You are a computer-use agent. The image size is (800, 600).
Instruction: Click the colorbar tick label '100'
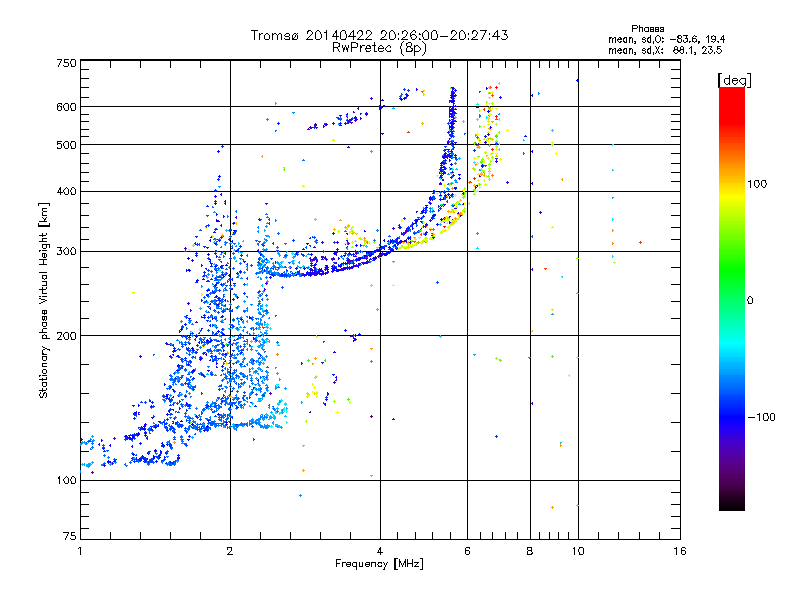[757, 184]
